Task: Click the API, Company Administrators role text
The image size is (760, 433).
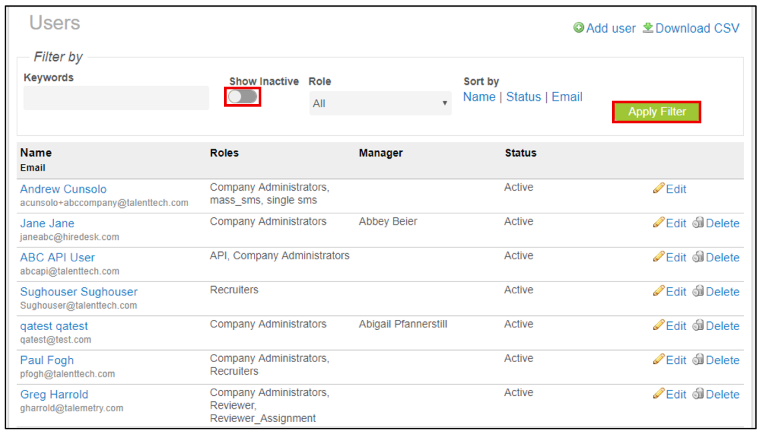Action: click(x=280, y=256)
